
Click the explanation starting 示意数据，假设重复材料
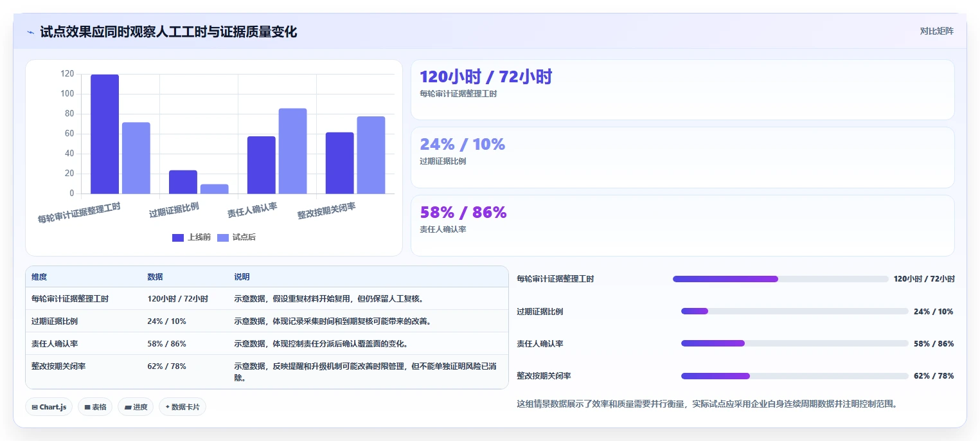point(328,299)
